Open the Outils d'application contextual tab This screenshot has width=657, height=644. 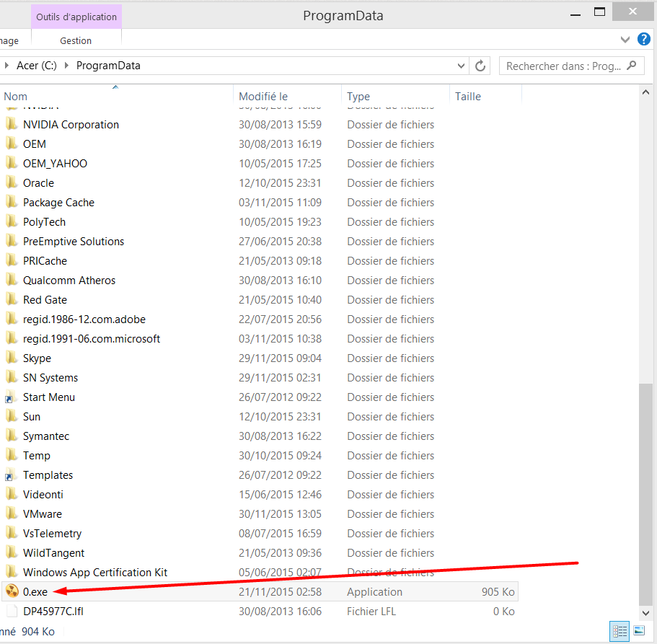(76, 17)
